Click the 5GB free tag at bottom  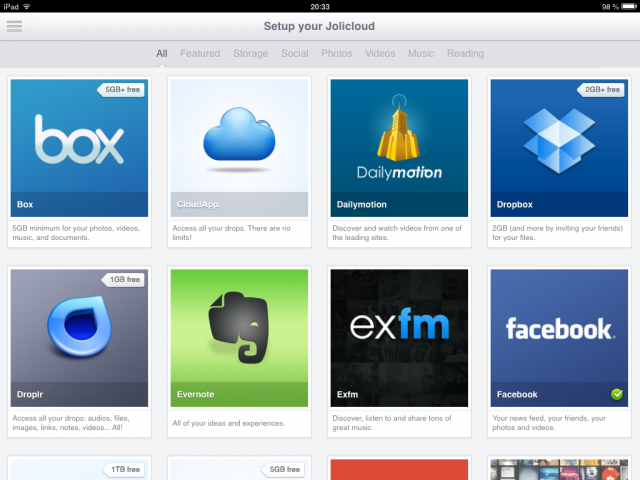click(x=283, y=469)
